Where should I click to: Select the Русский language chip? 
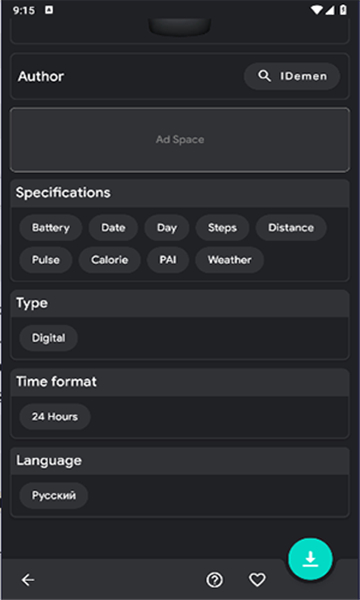pyautogui.click(x=54, y=496)
